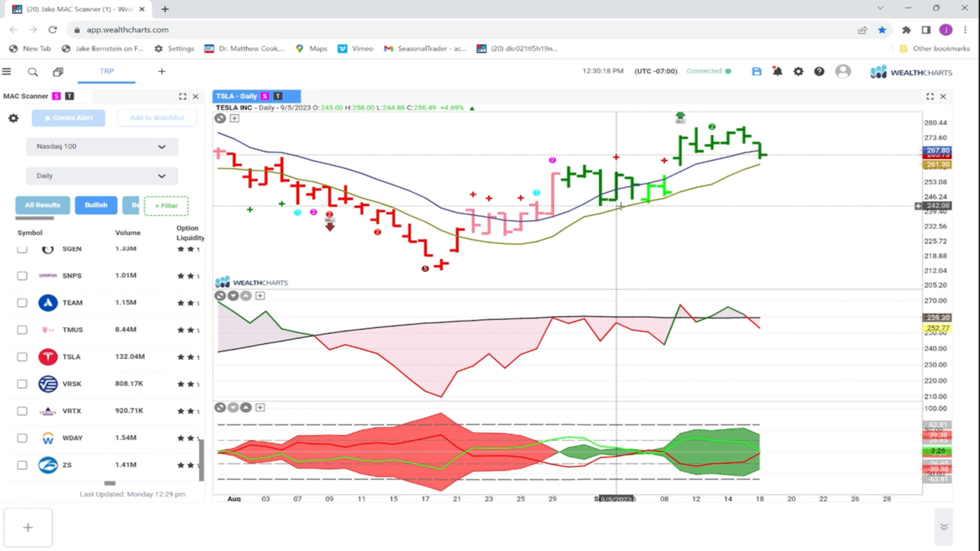
Task: Add a new workspace tab
Action: coord(162,71)
